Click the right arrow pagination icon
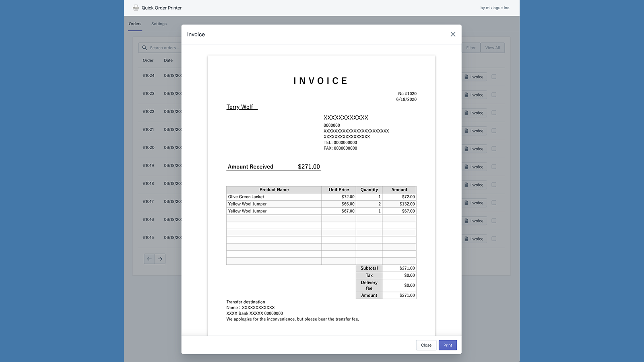This screenshot has width=644, height=362. point(160,259)
